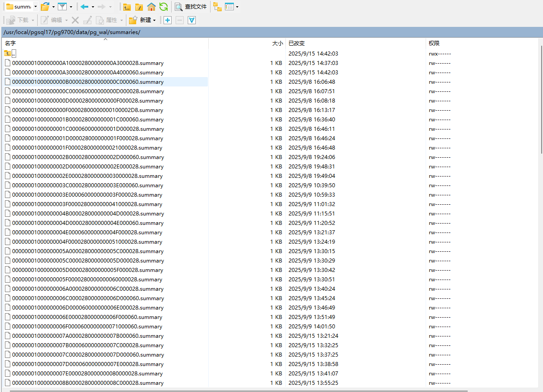The width and height of the screenshot is (543, 392).
Task: Toggle the directory tree panel icon
Action: (x=217, y=7)
